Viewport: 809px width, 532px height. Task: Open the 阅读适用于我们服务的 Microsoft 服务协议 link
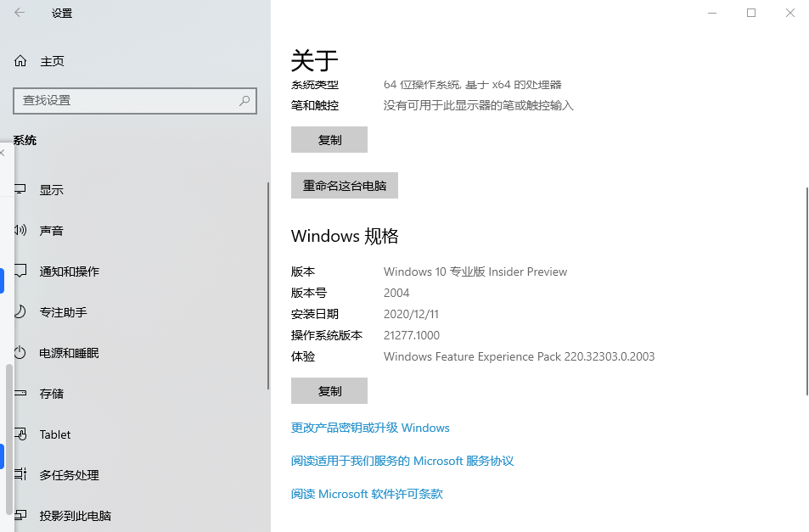click(x=402, y=461)
